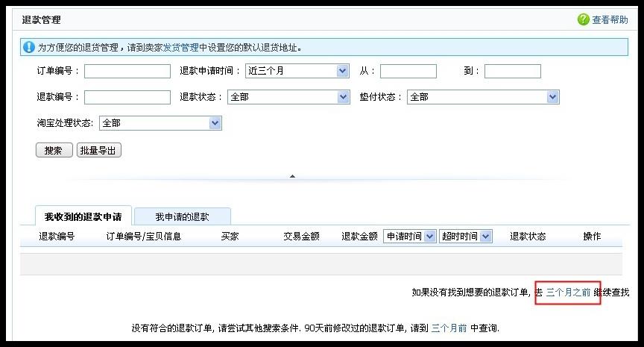Click the 退款编号 column header
The height and width of the screenshot is (347, 644).
point(57,237)
